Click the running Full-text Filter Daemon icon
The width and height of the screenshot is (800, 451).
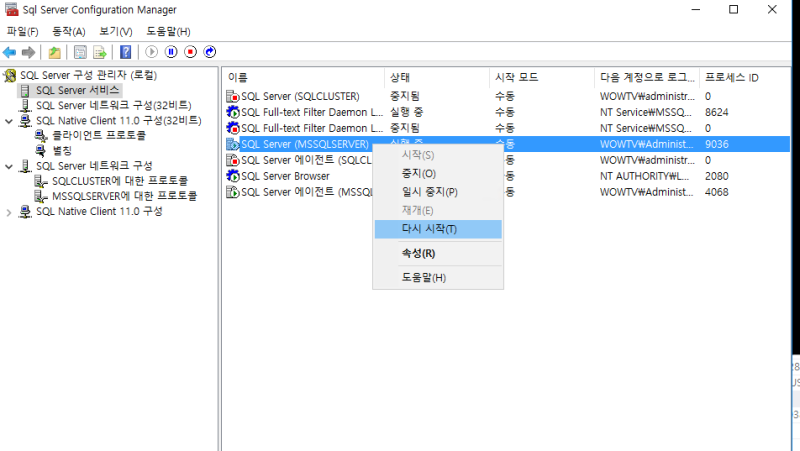coord(233,112)
